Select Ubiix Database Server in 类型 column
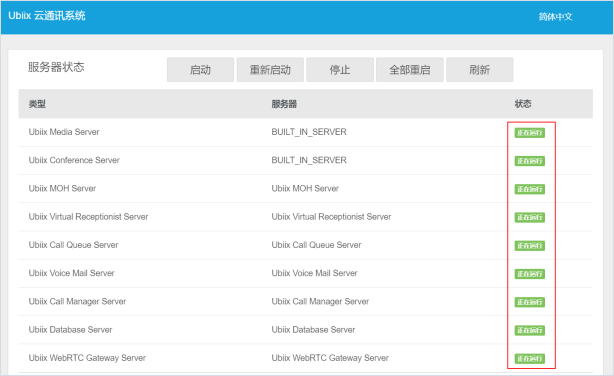 tap(70, 329)
